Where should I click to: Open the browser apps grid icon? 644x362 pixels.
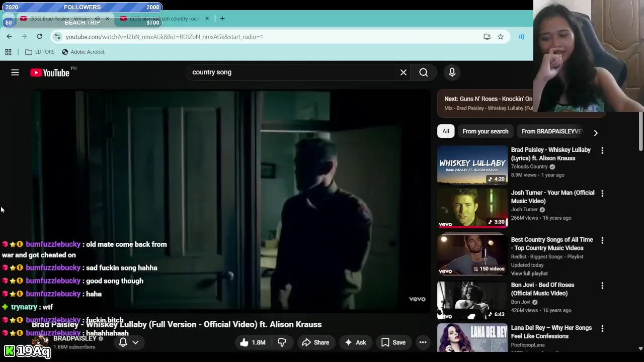(x=8, y=52)
